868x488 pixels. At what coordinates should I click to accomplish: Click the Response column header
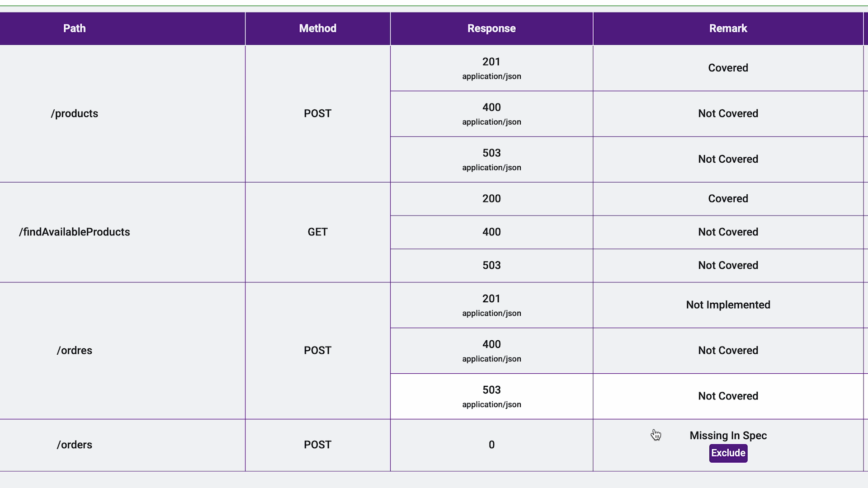click(491, 28)
